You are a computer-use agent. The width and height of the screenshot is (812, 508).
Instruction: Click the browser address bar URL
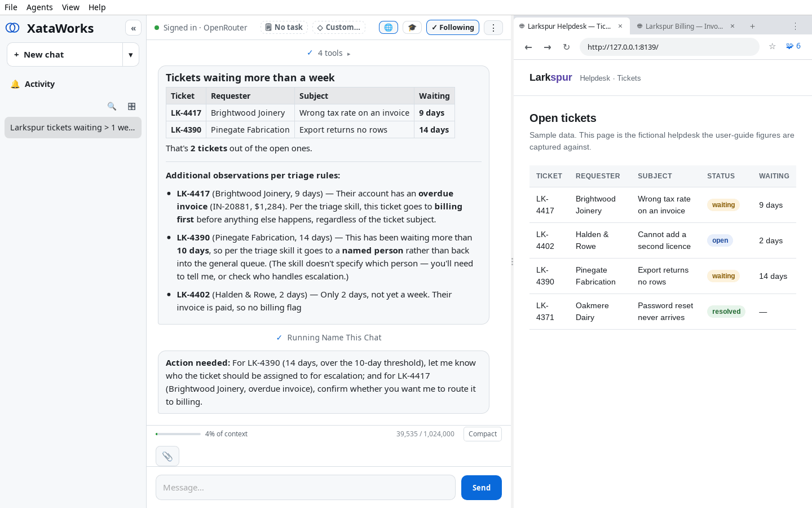point(670,47)
